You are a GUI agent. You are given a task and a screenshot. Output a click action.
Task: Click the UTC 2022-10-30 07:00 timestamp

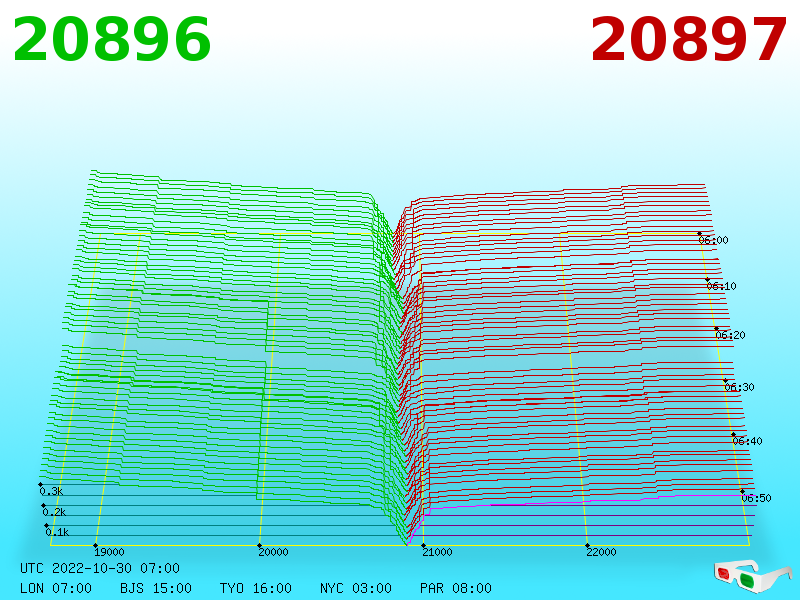click(x=100, y=568)
